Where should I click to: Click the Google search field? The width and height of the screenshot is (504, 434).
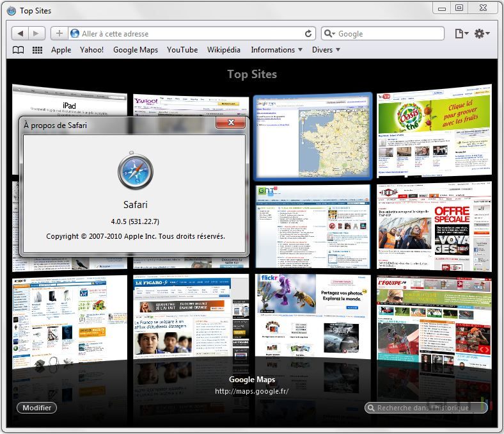[x=382, y=33]
